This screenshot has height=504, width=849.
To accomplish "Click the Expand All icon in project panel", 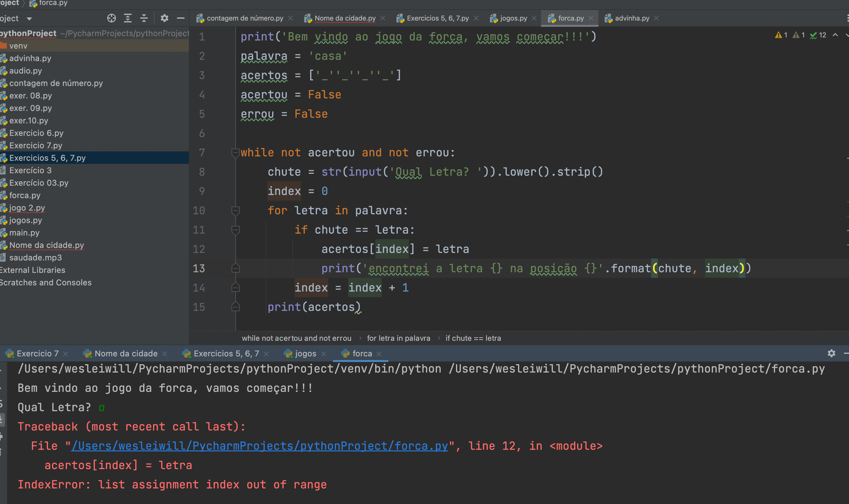I will [x=128, y=18].
